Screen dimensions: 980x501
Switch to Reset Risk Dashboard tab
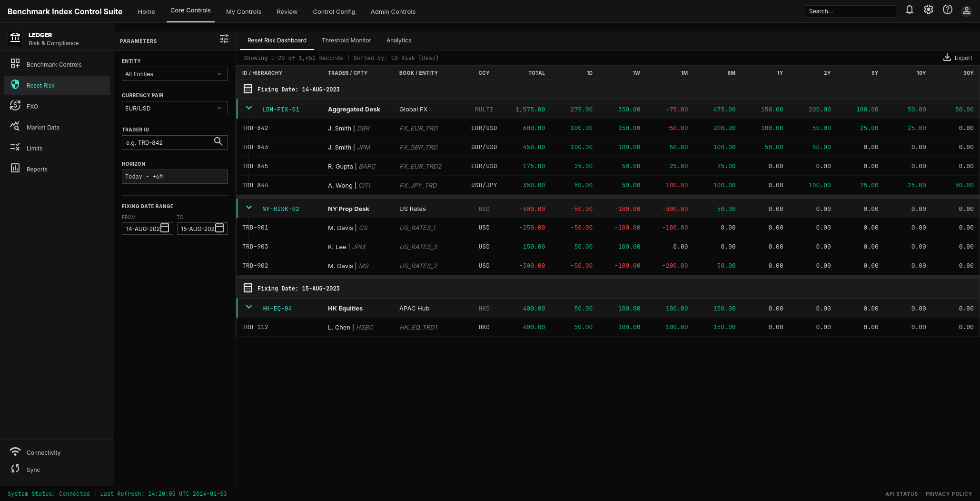[x=277, y=40]
